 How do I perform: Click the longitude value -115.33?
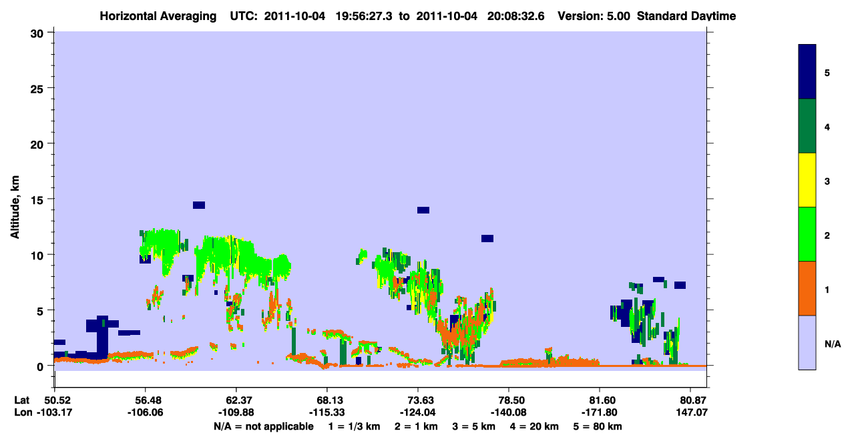click(327, 413)
